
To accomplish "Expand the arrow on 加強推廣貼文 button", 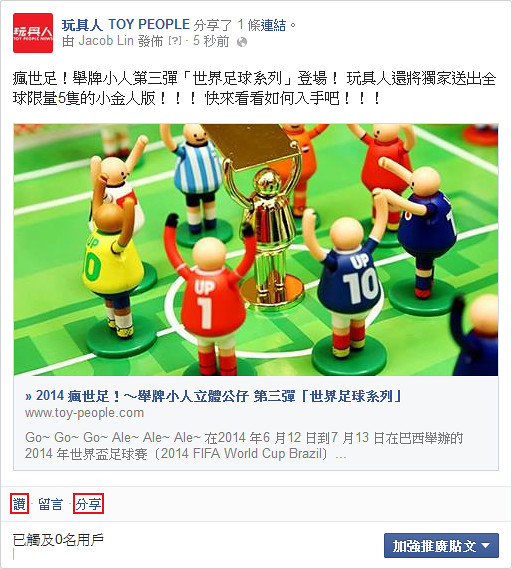I will coord(485,545).
